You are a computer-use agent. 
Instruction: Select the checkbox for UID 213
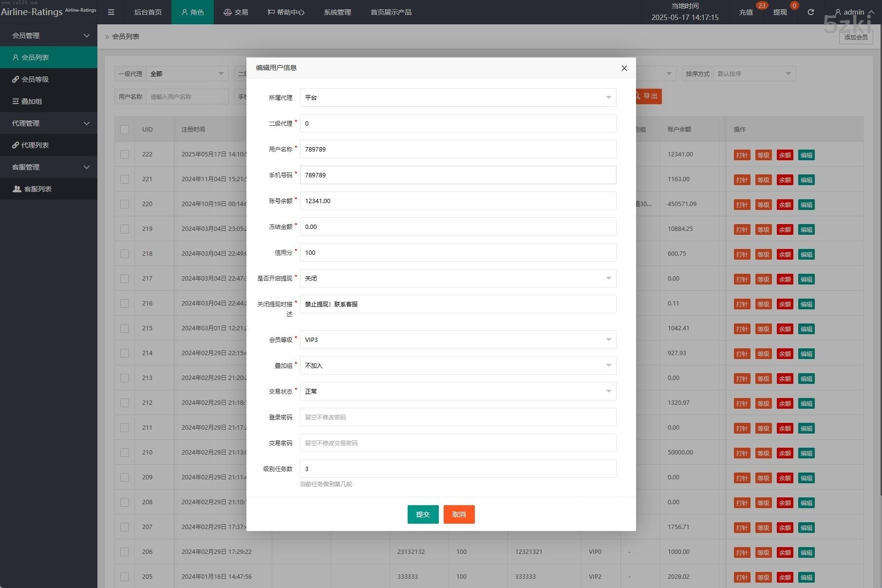tap(125, 378)
